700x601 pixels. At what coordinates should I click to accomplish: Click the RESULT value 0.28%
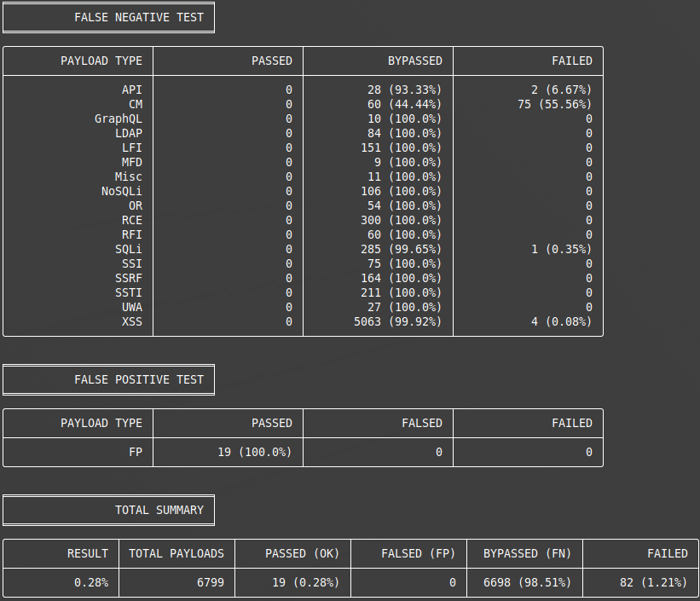[91, 582]
